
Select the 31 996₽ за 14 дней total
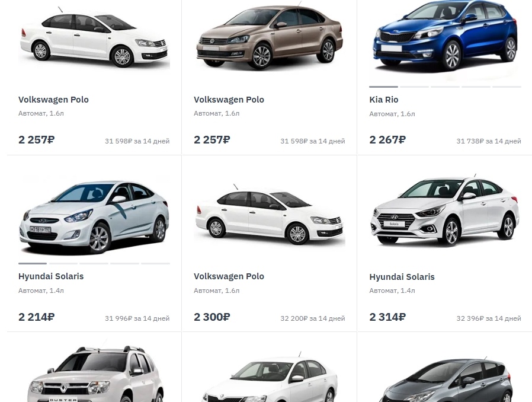[x=137, y=318]
